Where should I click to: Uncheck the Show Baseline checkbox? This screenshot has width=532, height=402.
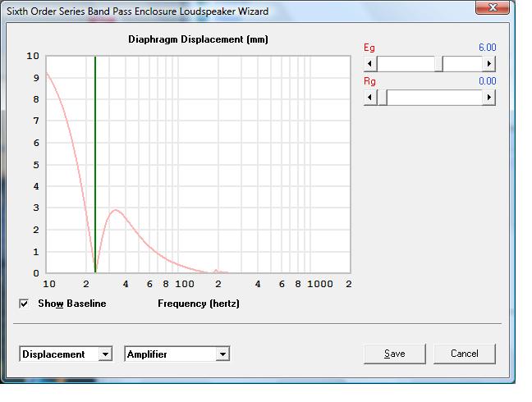[x=24, y=304]
